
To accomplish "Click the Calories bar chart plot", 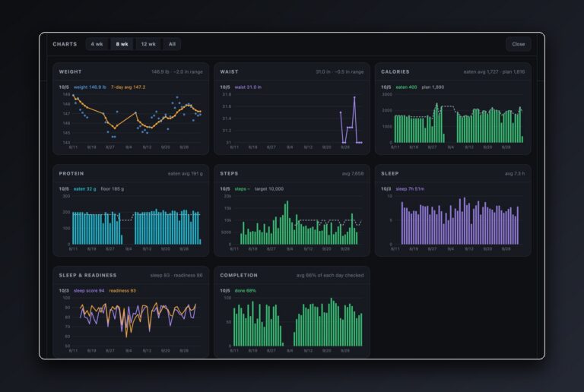I will pos(459,119).
